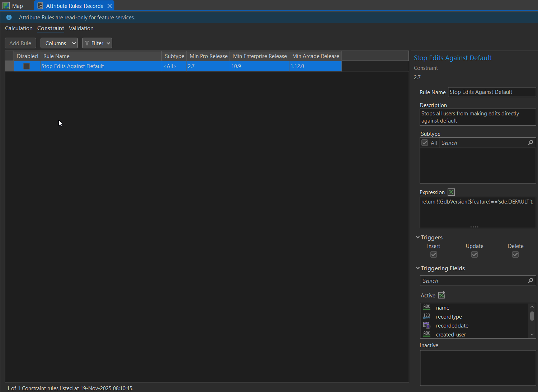The height and width of the screenshot is (392, 538).
Task: Select the recordtype field in Active list
Action: tap(475, 316)
